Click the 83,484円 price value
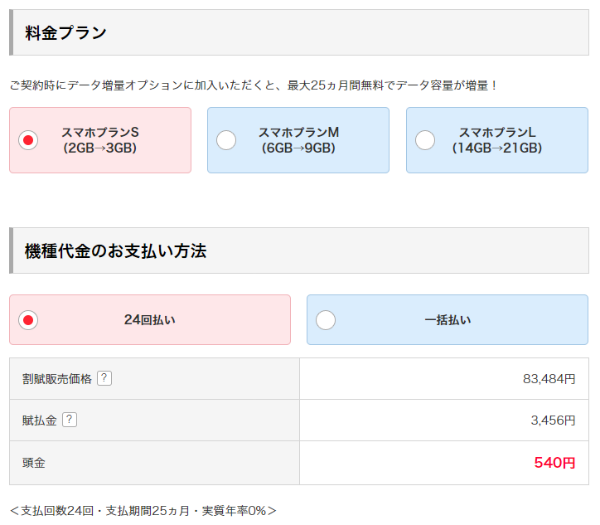Image resolution: width=600 pixels, height=525 pixels. (549, 379)
